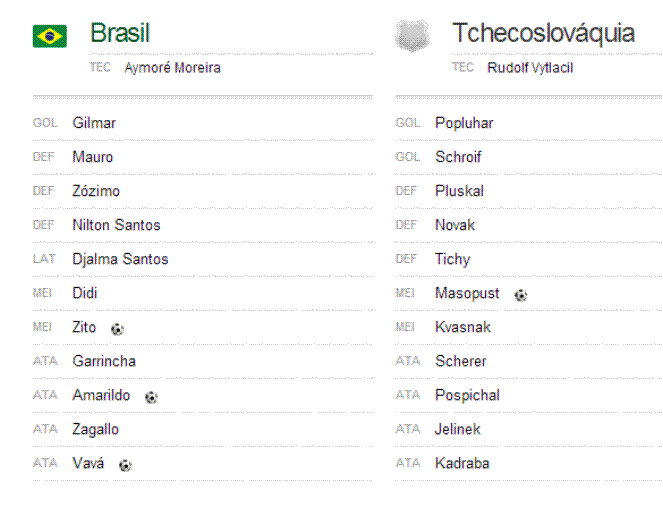The width and height of the screenshot is (663, 508).
Task: Select defender Pluskal
Action: (x=459, y=191)
